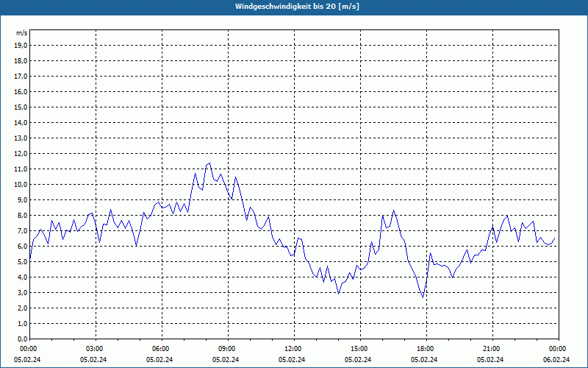Click the '00:00' label above '06.02.24'
The width and height of the screenshot is (588, 368).
[x=558, y=349]
